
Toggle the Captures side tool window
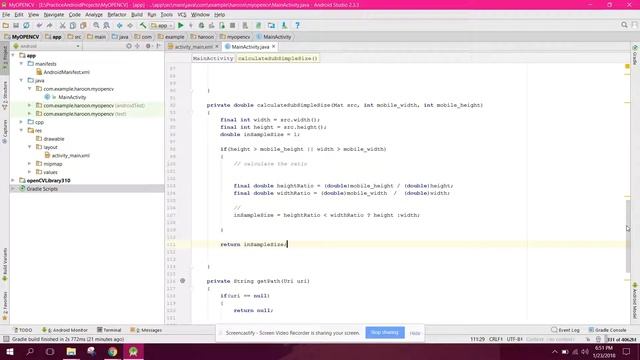coord(5,131)
